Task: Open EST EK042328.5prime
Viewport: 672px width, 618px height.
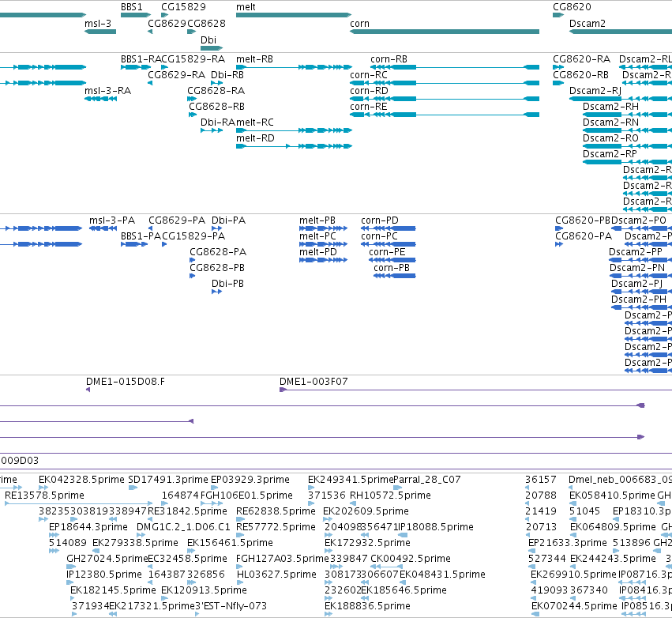Action: 81,480
